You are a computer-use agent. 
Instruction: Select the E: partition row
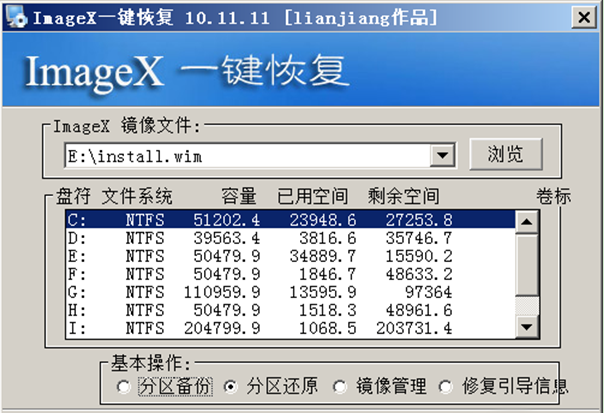tap(291, 256)
